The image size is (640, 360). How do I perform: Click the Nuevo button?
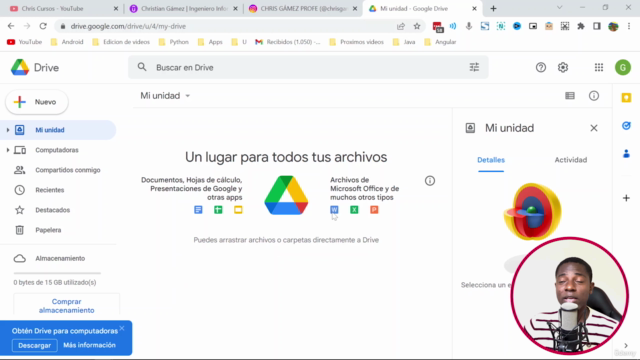point(37,102)
